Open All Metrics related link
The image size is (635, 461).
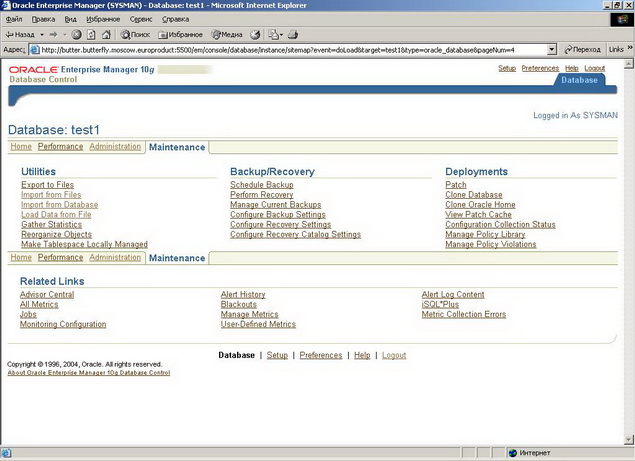(x=39, y=304)
